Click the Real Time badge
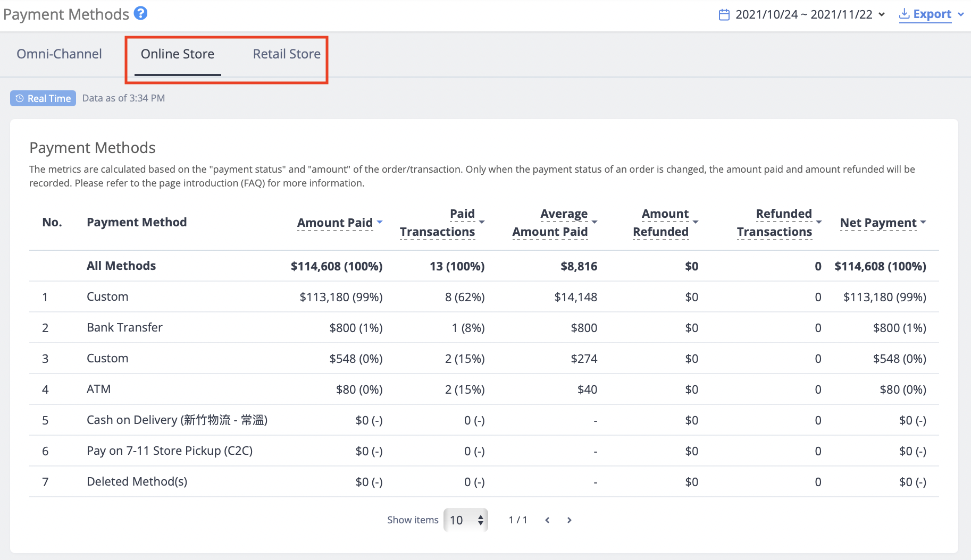Viewport: 971px width, 560px height. [x=43, y=98]
